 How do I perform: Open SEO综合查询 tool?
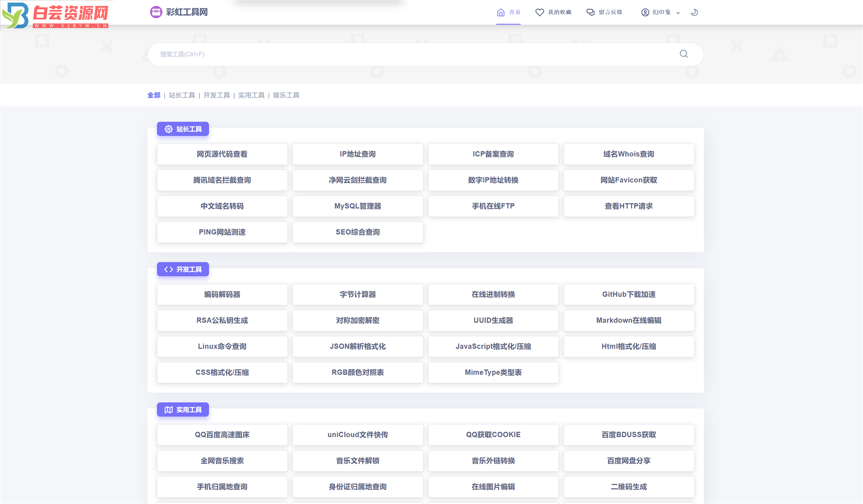358,232
